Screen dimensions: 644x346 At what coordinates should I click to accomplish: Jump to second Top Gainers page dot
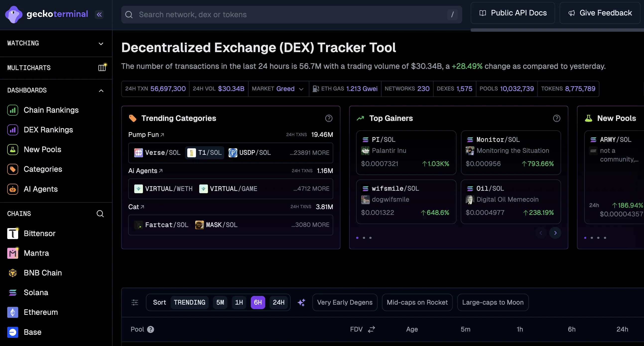coord(364,238)
